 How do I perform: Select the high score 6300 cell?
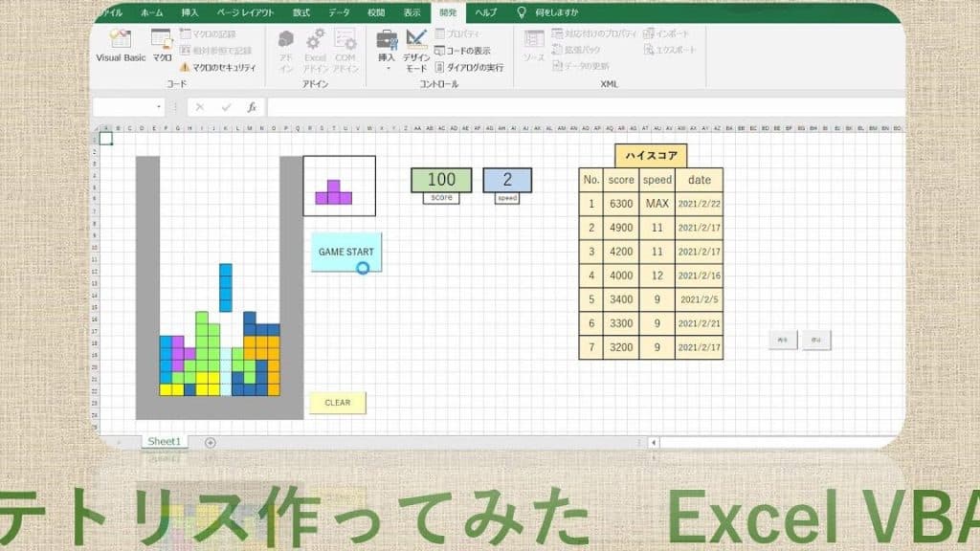tap(621, 204)
